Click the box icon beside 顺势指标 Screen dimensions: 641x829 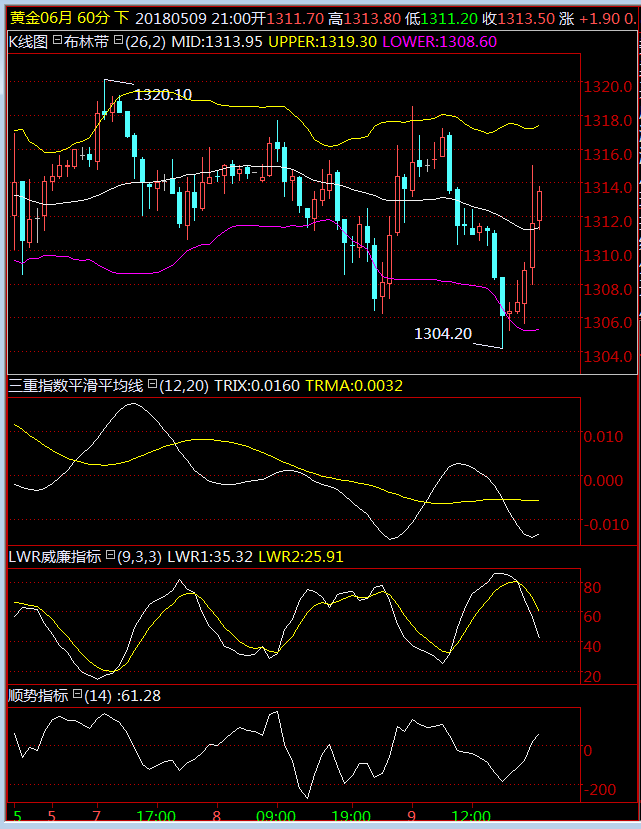point(77,694)
